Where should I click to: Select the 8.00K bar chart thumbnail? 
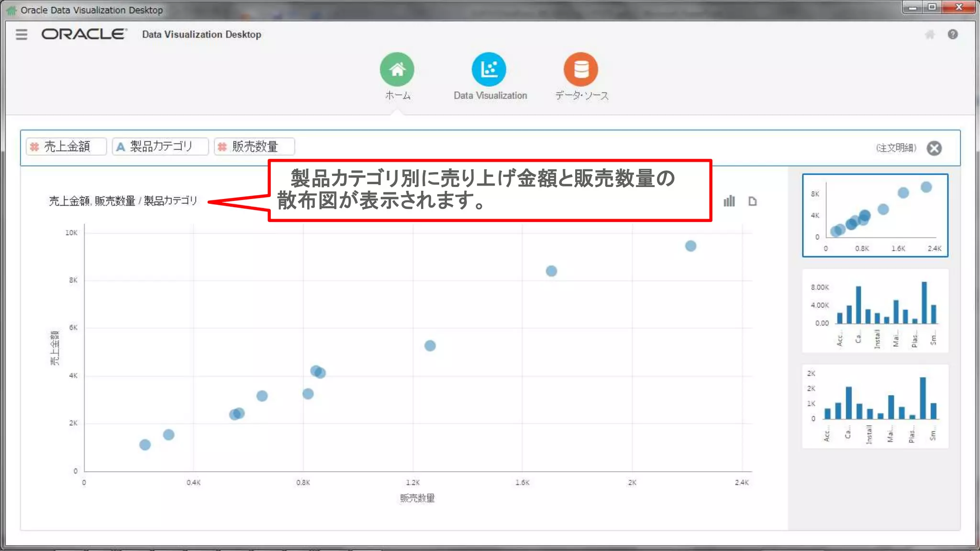(875, 311)
